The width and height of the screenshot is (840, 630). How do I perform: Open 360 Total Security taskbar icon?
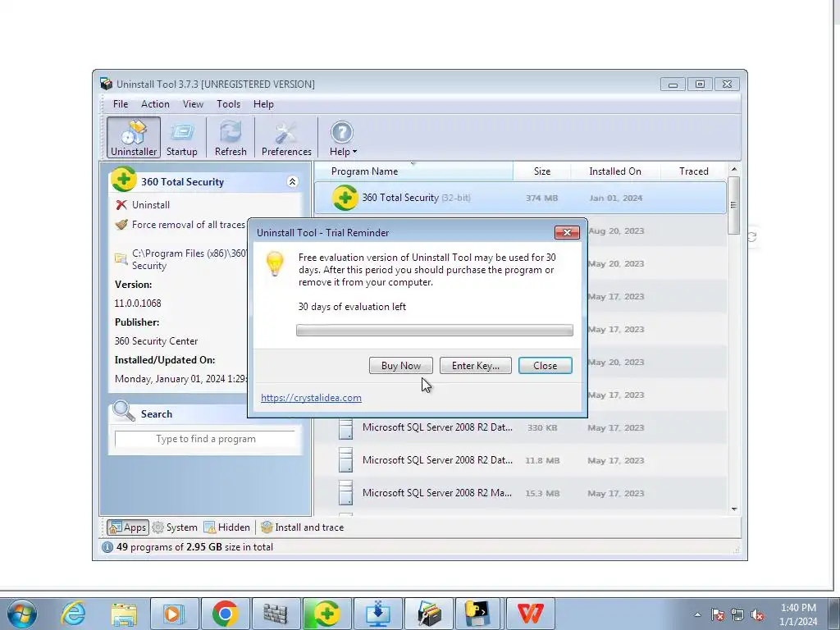click(x=326, y=614)
